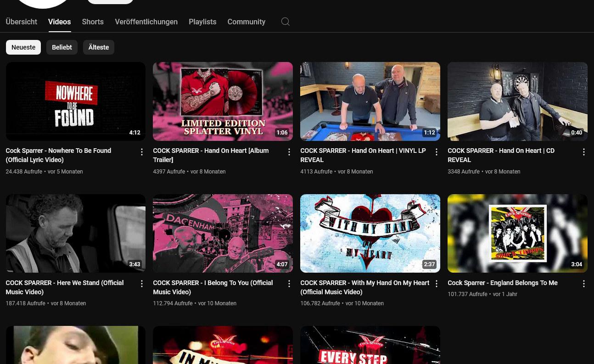Switch to the Community tab
Screen dimensions: 594x364
click(247, 22)
